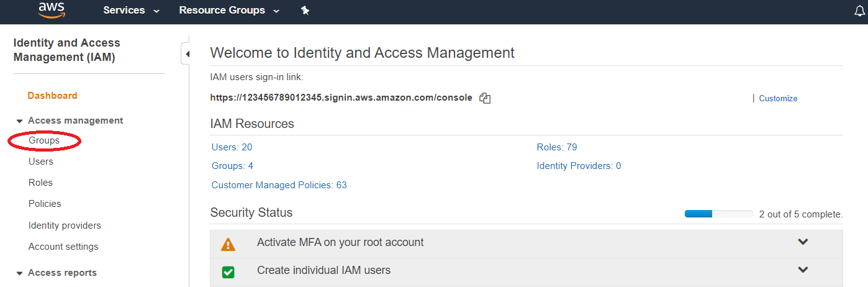The height and width of the screenshot is (287, 868).
Task: Open the Roles: 79 resource link
Action: (556, 147)
